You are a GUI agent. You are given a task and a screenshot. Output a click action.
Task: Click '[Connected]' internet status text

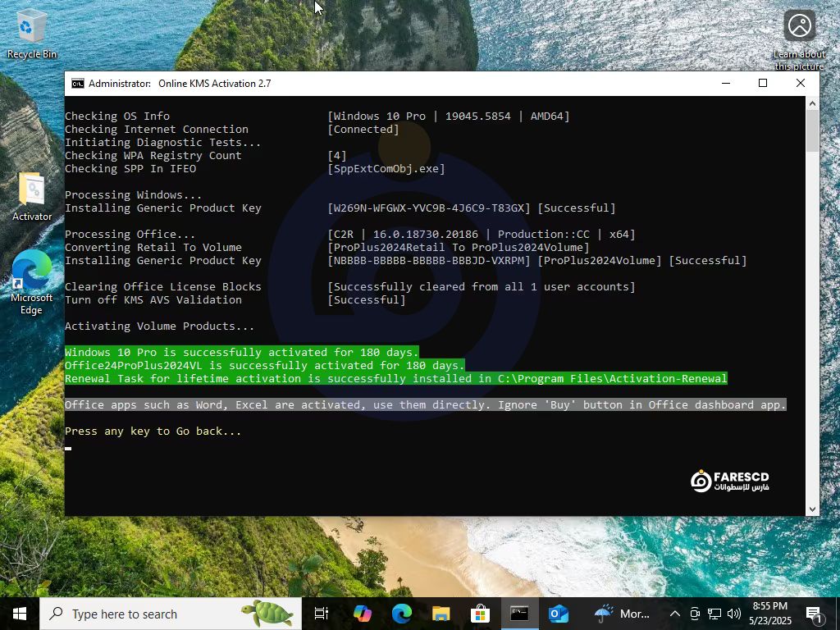pos(363,129)
